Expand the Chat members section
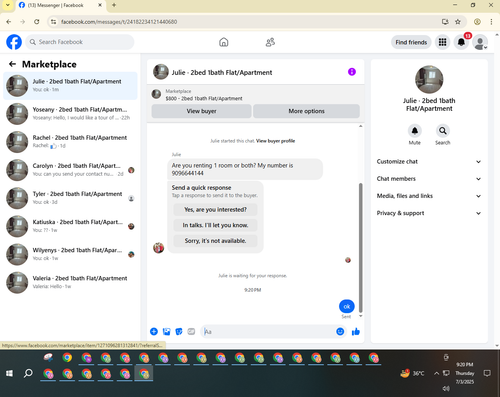The width and height of the screenshot is (500, 397). [x=429, y=179]
